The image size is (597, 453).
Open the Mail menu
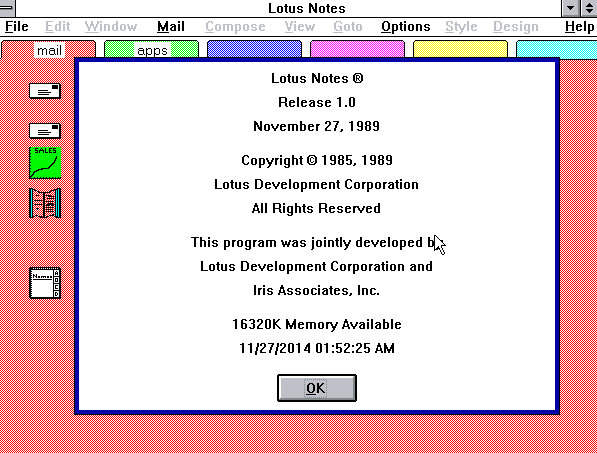(x=171, y=27)
